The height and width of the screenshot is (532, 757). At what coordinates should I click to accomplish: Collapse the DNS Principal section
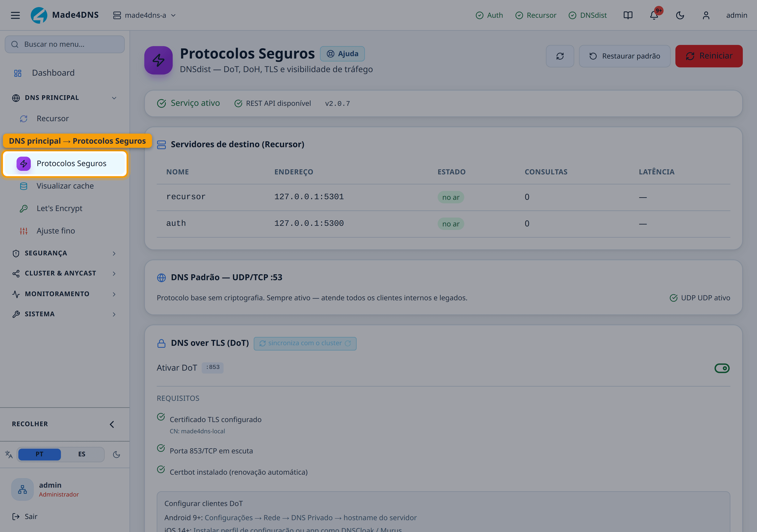pos(65,98)
